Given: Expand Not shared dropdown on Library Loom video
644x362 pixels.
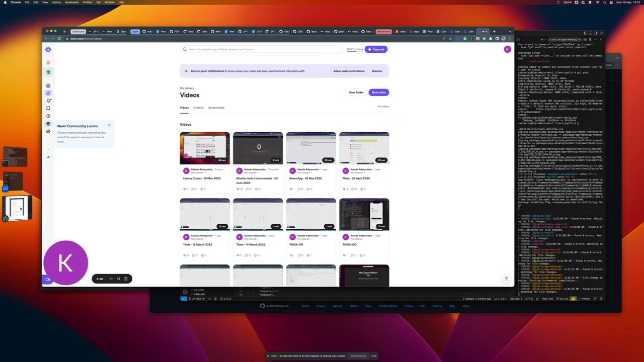Looking at the screenshot, I should [198, 172].
